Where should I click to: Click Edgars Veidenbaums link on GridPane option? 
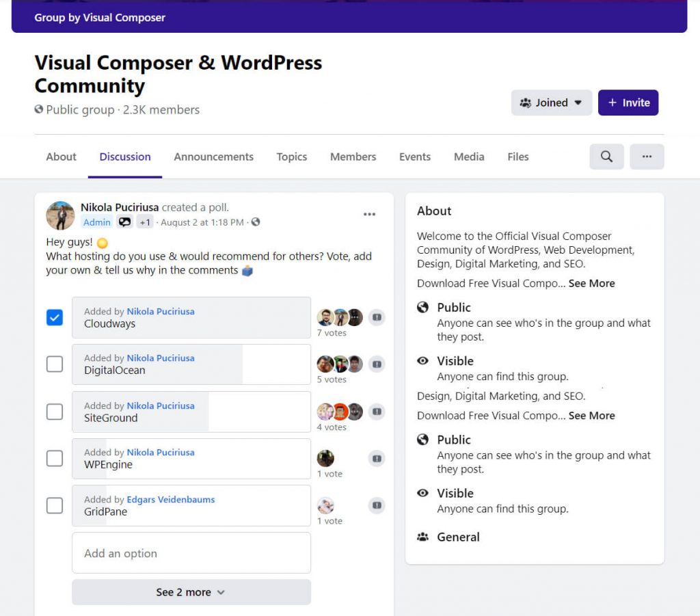(170, 500)
